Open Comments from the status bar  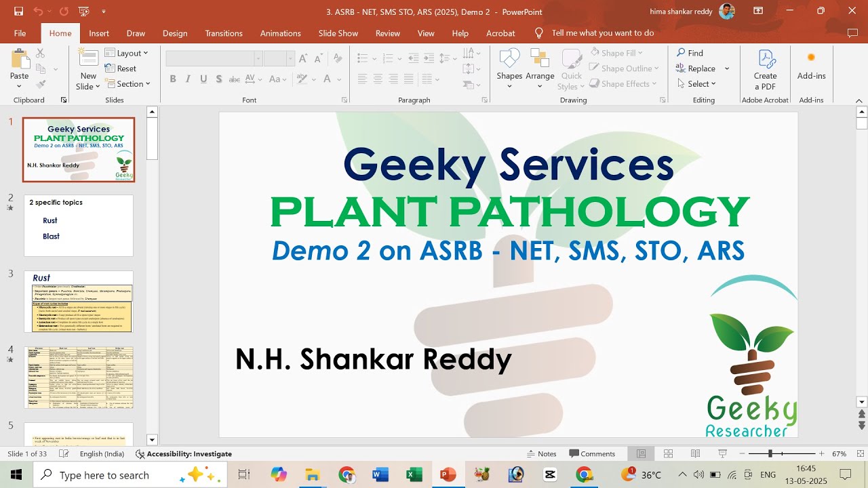[592, 454]
